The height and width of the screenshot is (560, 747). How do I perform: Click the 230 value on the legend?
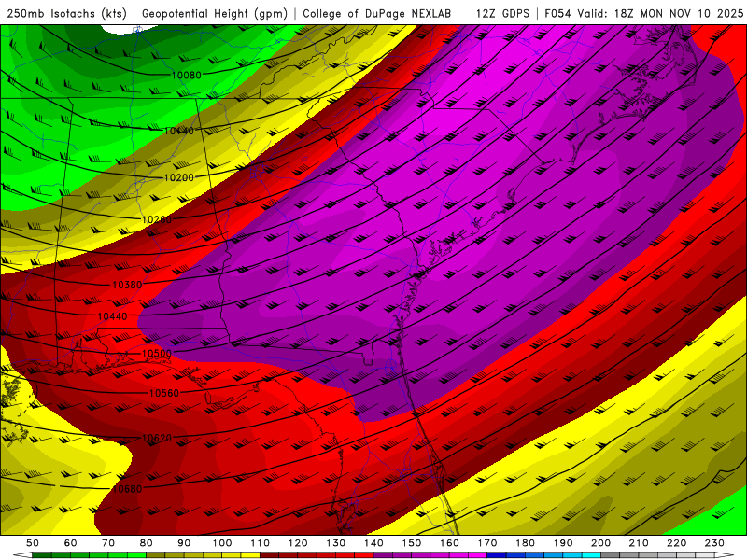(714, 543)
